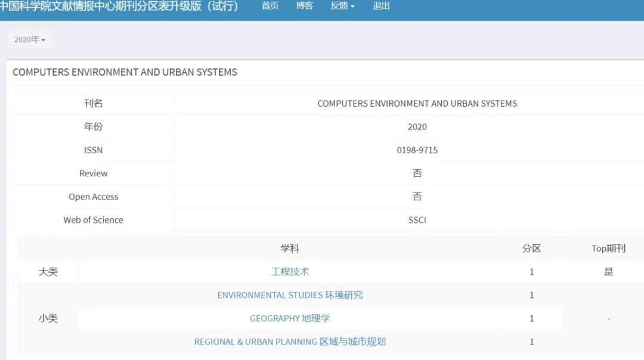Click the 分区 value for REGIONAL & URBAN PLANNING
This screenshot has height=360, width=644.
pos(531,342)
